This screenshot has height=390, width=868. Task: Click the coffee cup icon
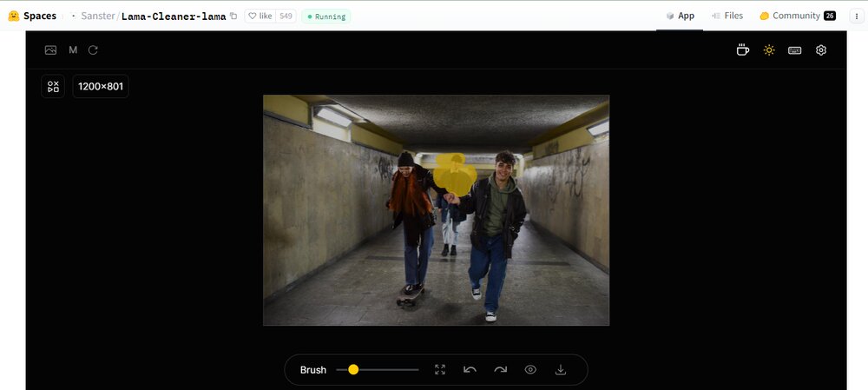coord(743,50)
